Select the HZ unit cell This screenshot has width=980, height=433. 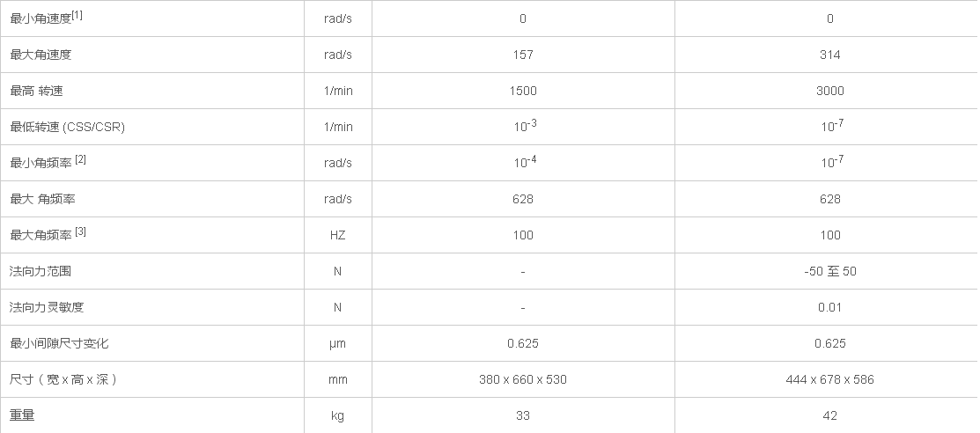[x=338, y=235]
